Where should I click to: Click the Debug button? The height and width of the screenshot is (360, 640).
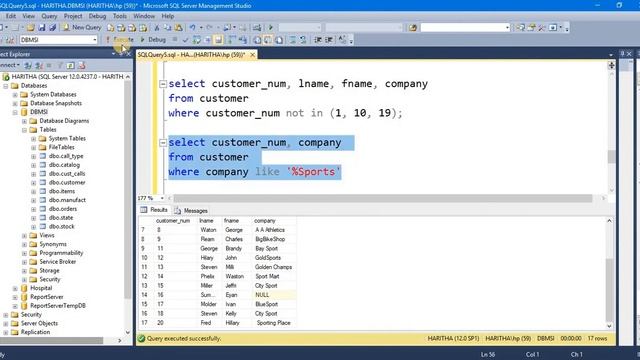click(x=153, y=40)
